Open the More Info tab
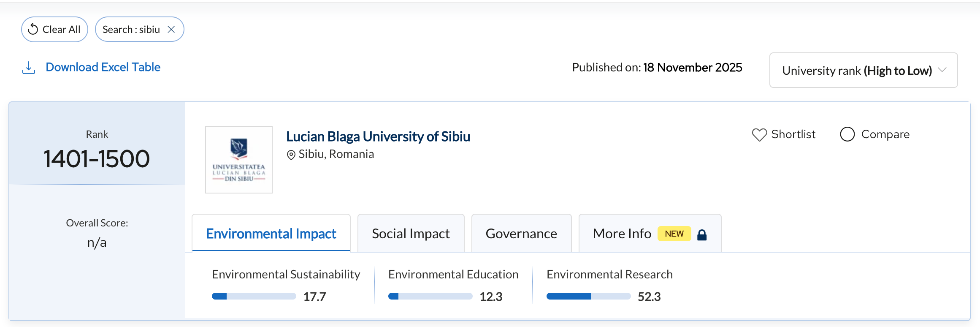The height and width of the screenshot is (327, 980). [622, 234]
